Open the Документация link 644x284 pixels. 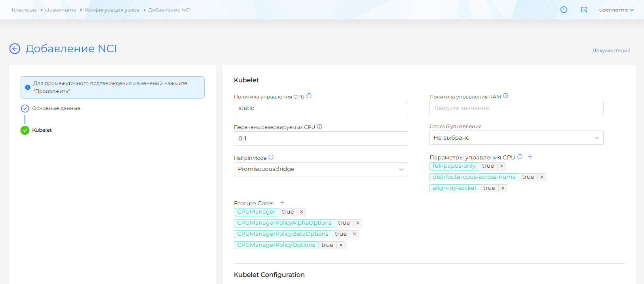click(611, 51)
